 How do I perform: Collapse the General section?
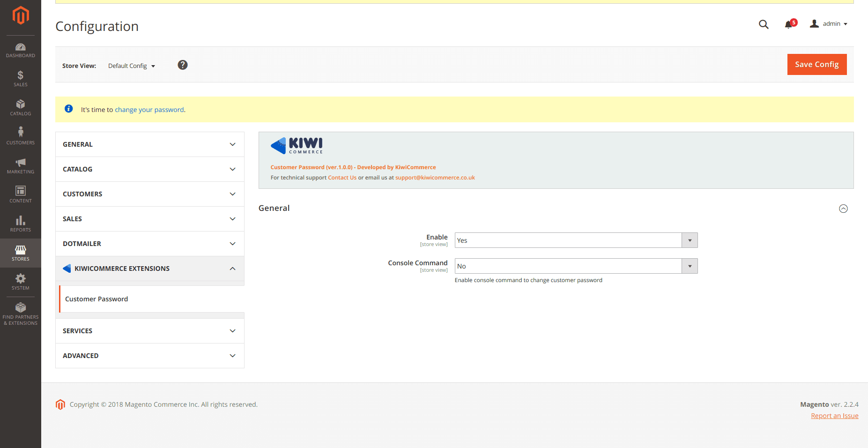coord(843,209)
